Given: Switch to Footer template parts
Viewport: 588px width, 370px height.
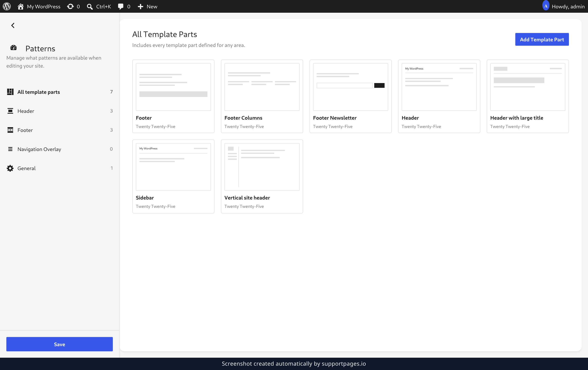Looking at the screenshot, I should tap(60, 130).
